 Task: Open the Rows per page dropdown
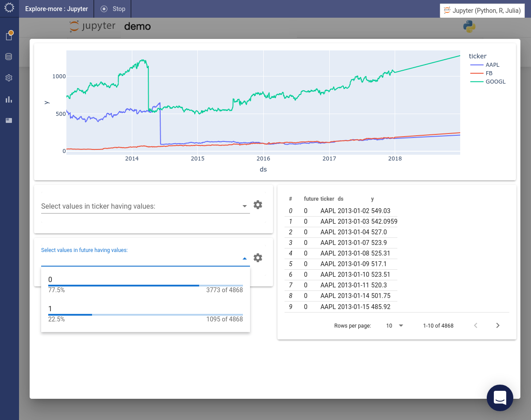point(395,325)
